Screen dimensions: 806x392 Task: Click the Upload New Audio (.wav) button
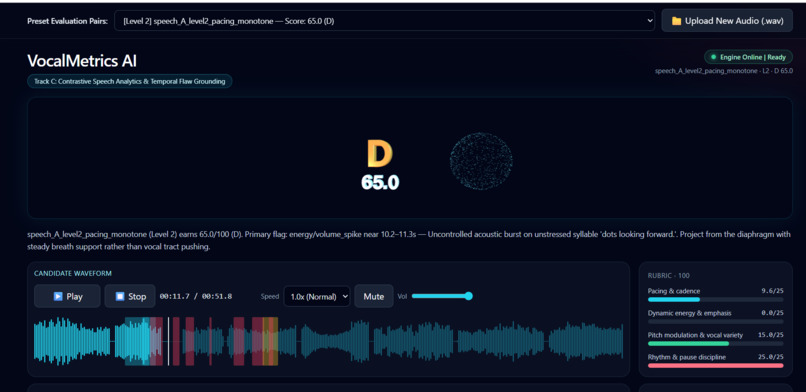pyautogui.click(x=727, y=21)
